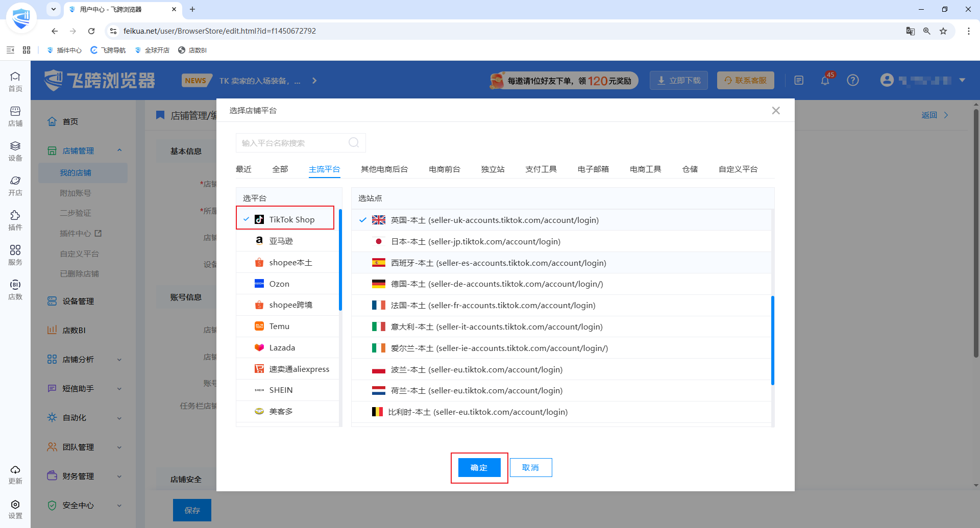Image resolution: width=980 pixels, height=528 pixels.
Task: Open the 服务 grid icon
Action: pos(15,255)
